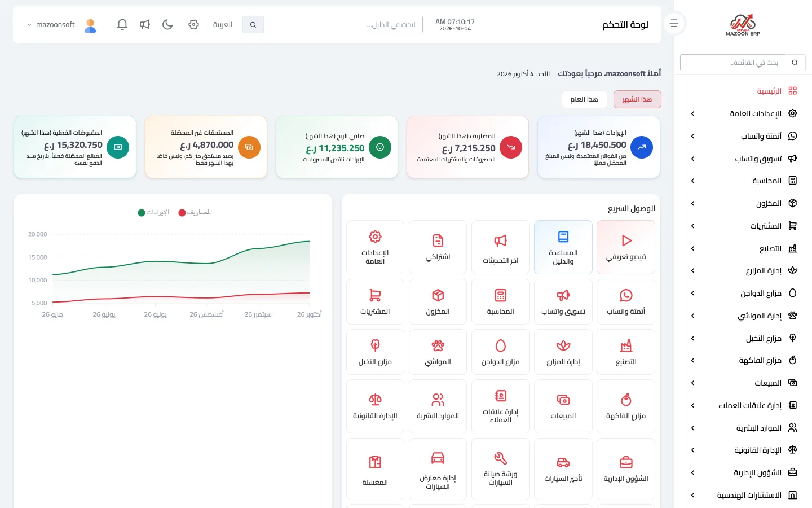Screen dimensions: 812x508
Task: Switch to the هذا العام period tab
Action: [584, 99]
